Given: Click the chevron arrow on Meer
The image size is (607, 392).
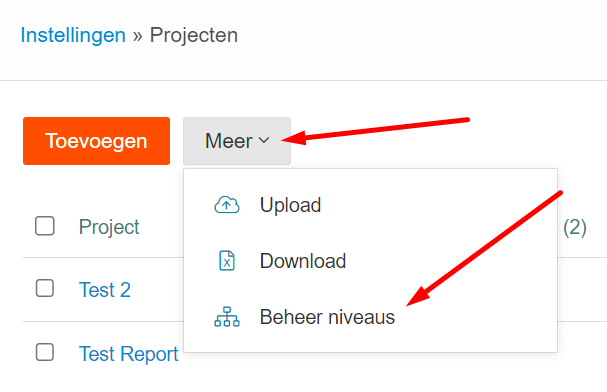Looking at the screenshot, I should 264,140.
